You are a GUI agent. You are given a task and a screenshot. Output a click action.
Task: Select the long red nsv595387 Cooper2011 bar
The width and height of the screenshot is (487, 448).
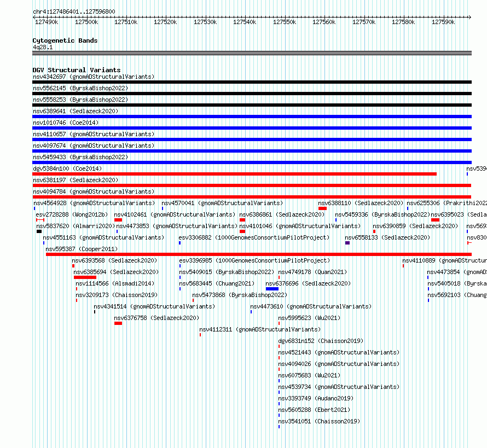click(x=259, y=254)
